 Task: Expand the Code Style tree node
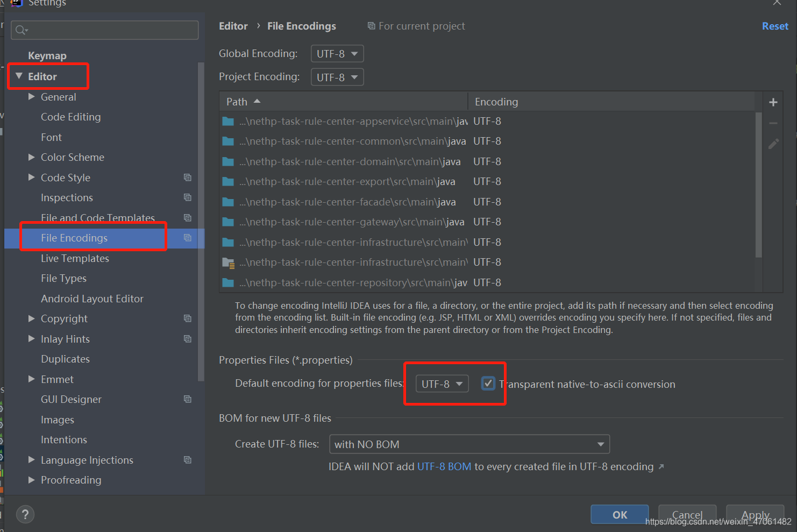[31, 177]
